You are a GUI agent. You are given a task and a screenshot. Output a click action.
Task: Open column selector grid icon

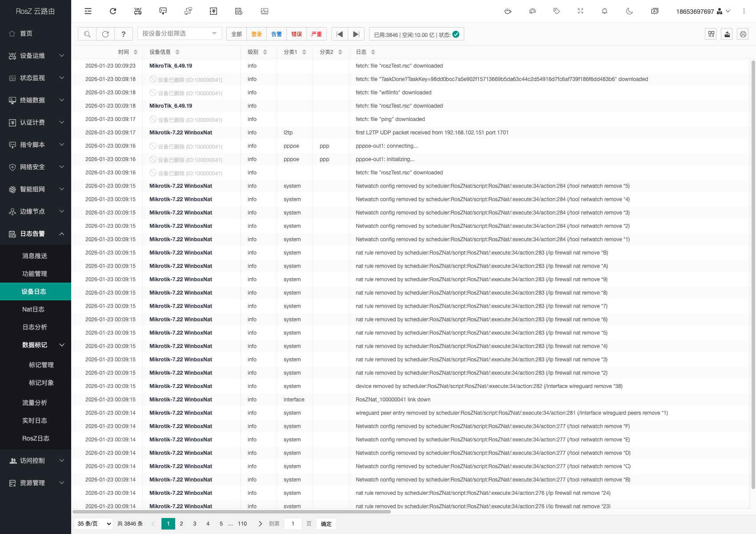(x=711, y=34)
